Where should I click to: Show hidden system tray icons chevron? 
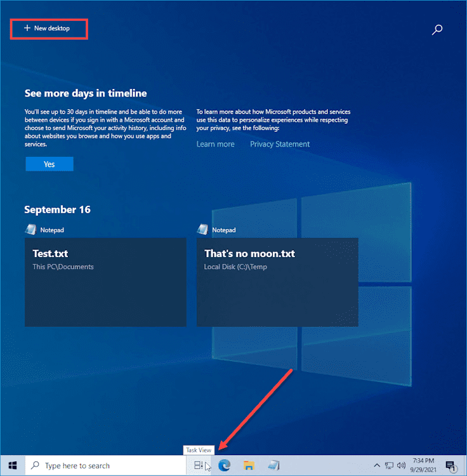376,465
